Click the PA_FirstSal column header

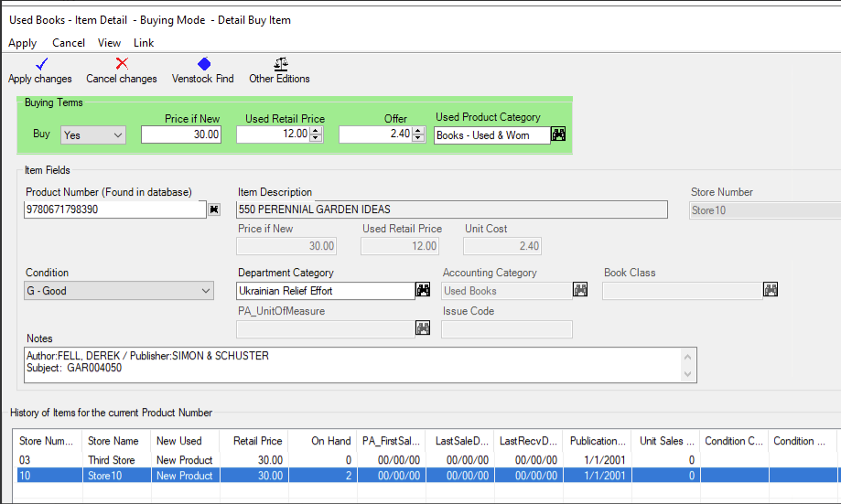click(x=392, y=441)
